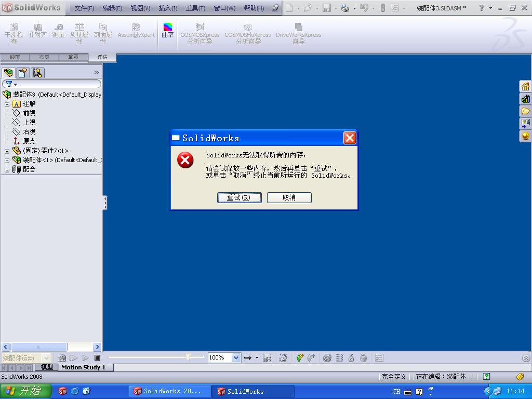Click the motion study Play button
532x399 pixels.
pyautogui.click(x=86, y=358)
